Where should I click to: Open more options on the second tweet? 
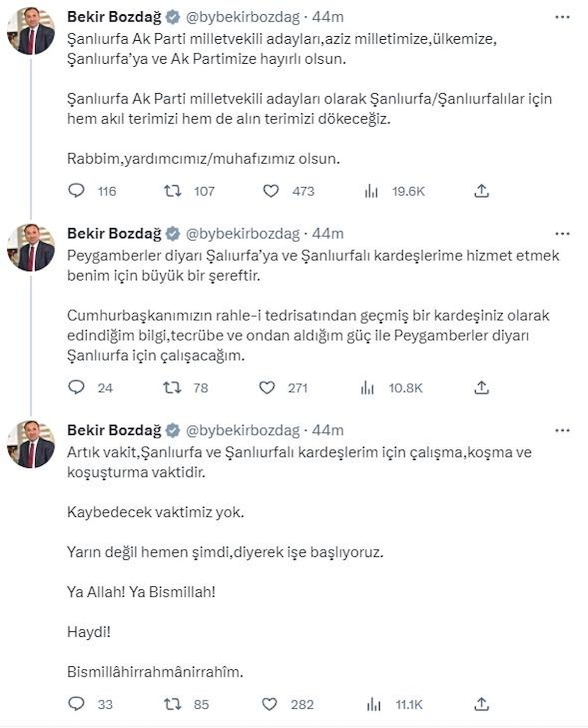[562, 234]
